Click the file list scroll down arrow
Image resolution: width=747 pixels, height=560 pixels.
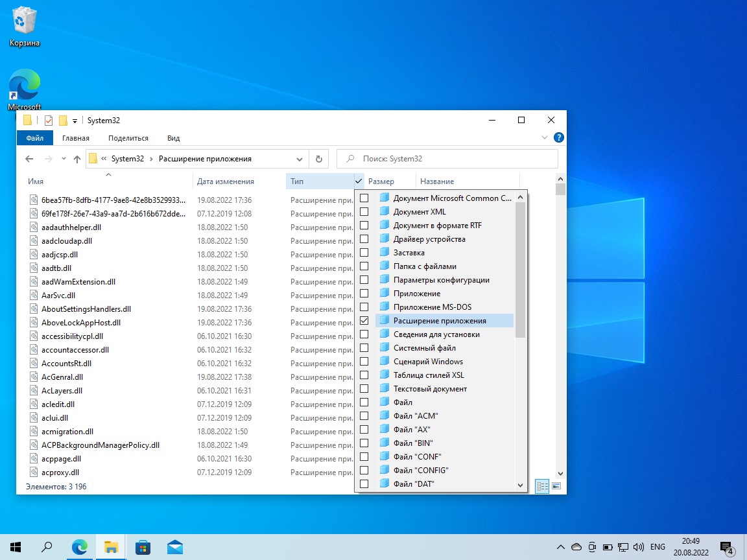(x=560, y=473)
